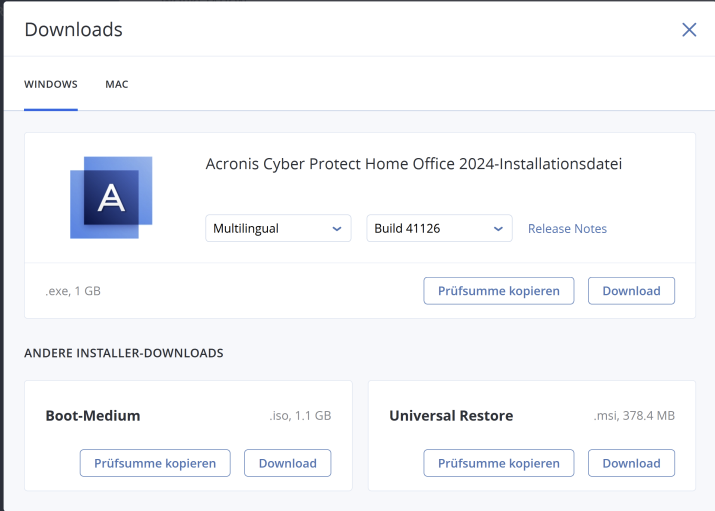Close the Downloads dialog with the X

tap(689, 30)
